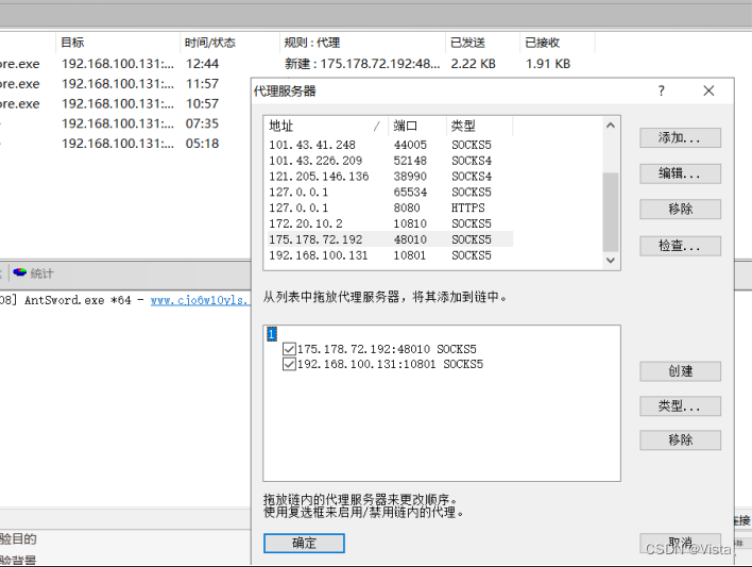Close the 代理服务器 dialog
The image size is (752, 567).
coord(708,91)
